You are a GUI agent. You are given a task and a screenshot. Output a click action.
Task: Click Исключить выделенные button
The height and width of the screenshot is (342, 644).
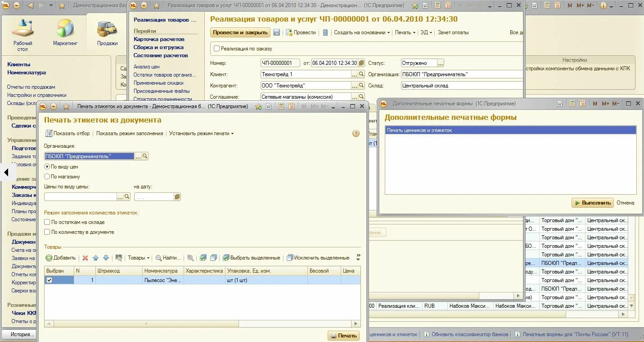318,258
